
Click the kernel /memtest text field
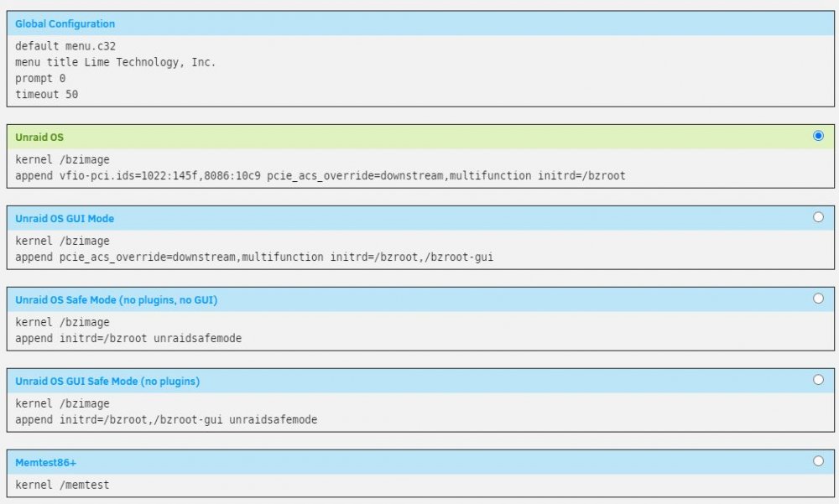(62, 486)
